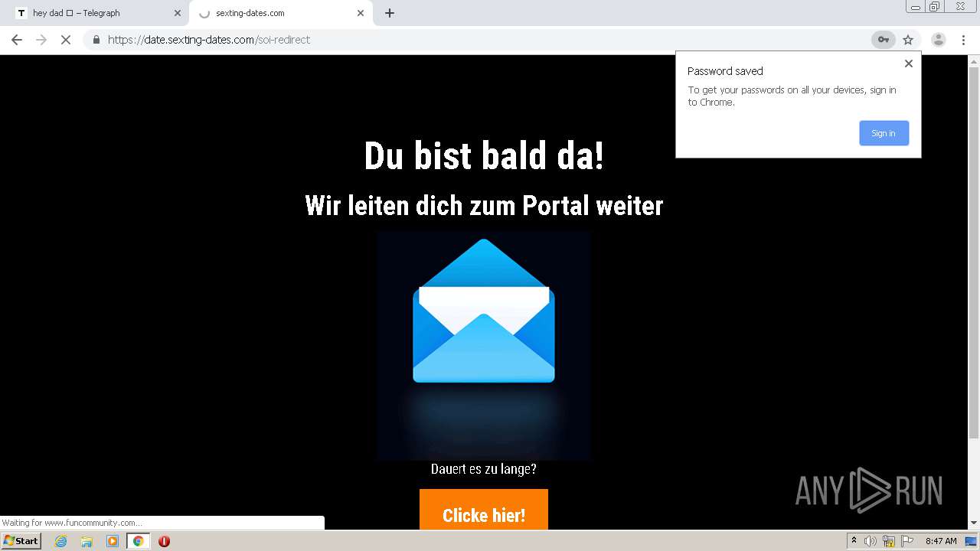Minimize the Chrome window
Viewport: 980px width, 551px height.
point(916,7)
